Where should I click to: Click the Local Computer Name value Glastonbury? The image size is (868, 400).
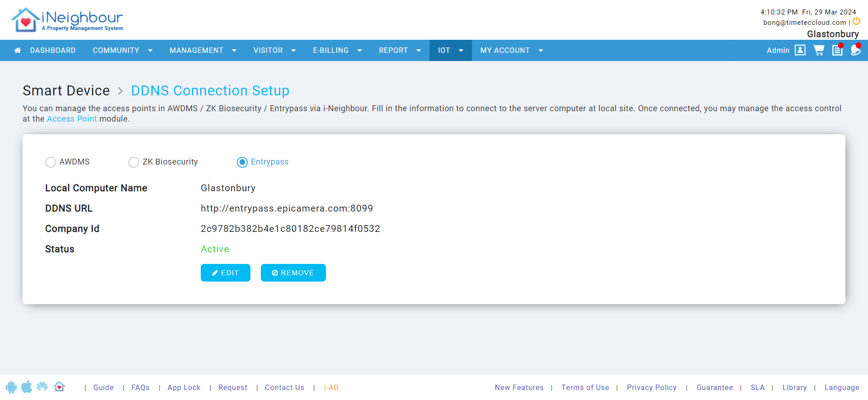pos(228,188)
